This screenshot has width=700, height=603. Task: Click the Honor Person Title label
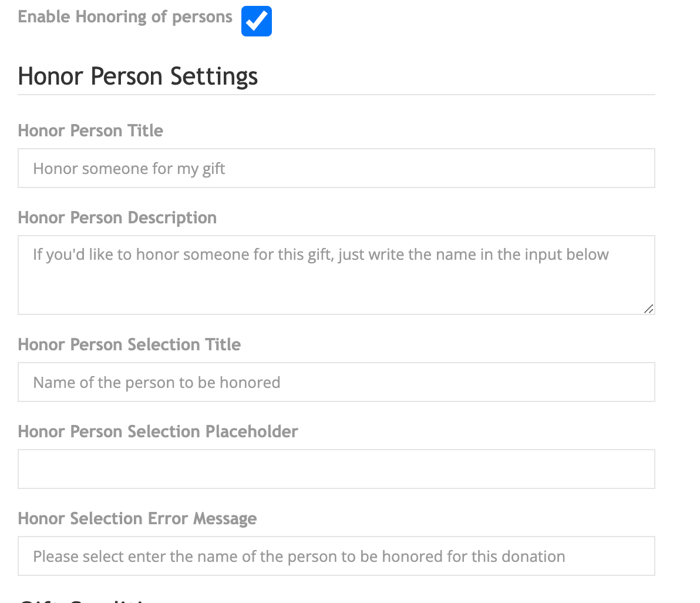tap(90, 130)
